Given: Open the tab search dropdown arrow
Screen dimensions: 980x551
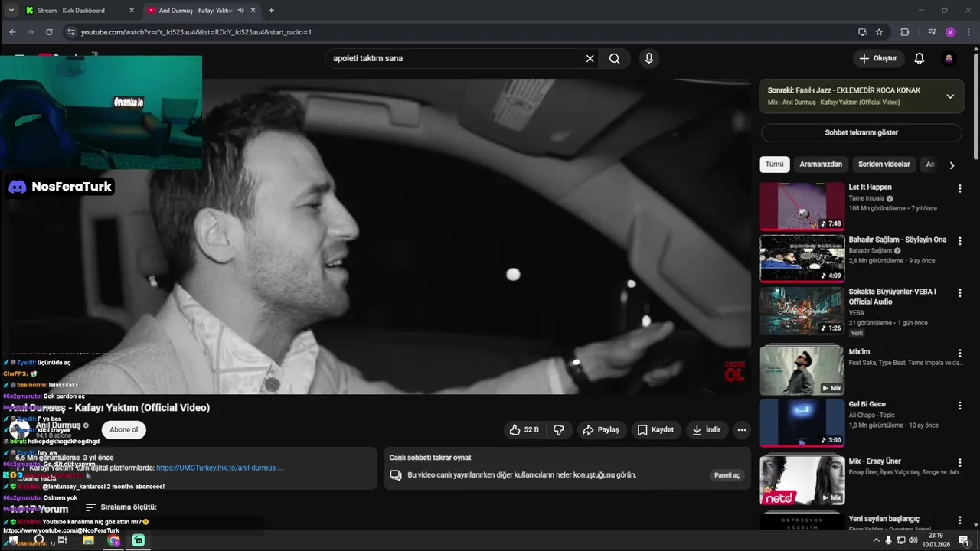Looking at the screenshot, I should (x=11, y=11).
